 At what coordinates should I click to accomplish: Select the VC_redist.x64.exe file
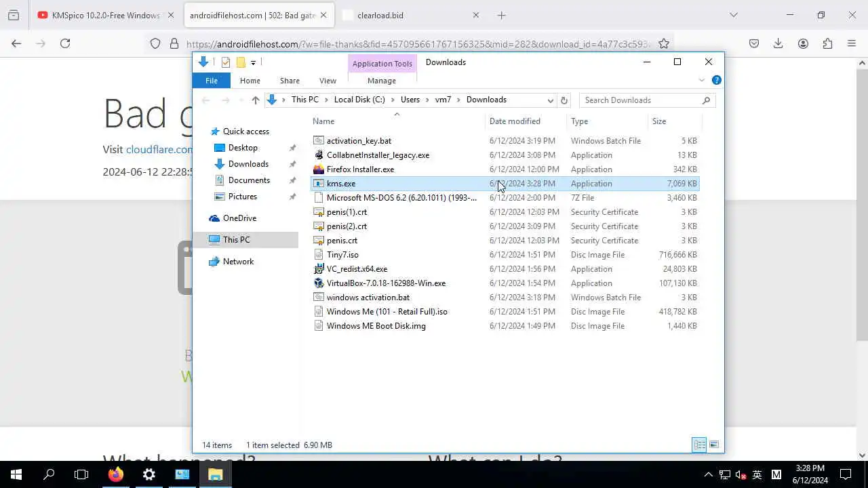coord(505,269)
